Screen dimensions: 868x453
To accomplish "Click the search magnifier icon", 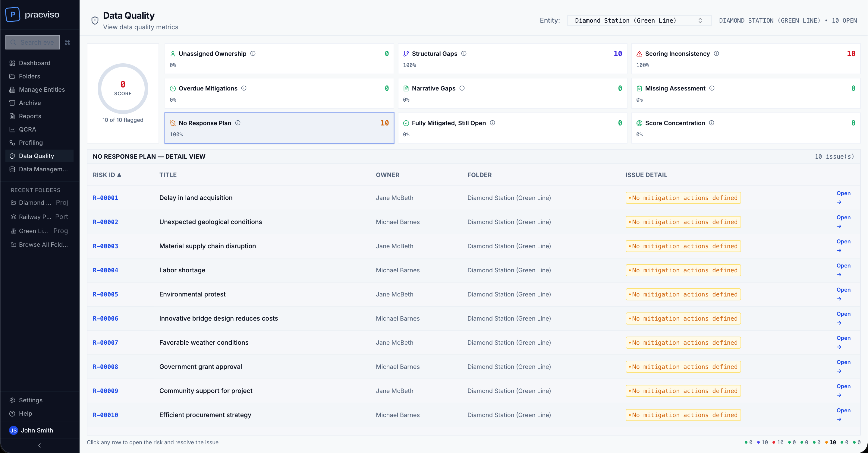I will coord(13,42).
